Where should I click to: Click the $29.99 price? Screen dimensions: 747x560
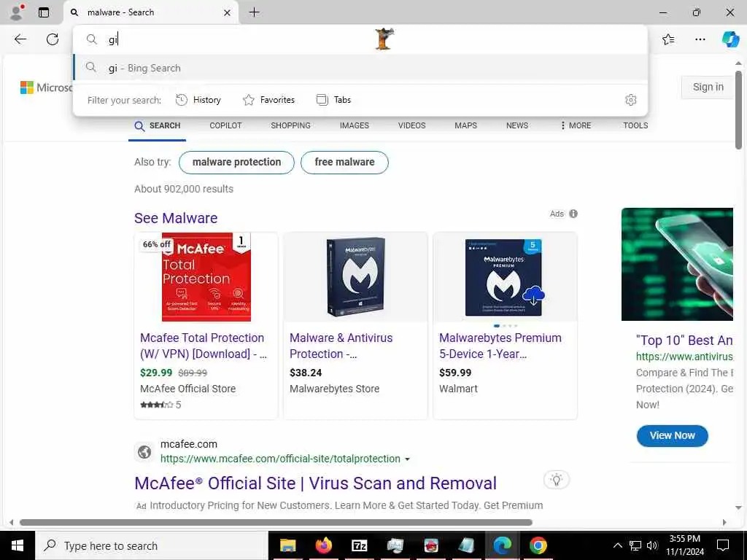pyautogui.click(x=156, y=373)
